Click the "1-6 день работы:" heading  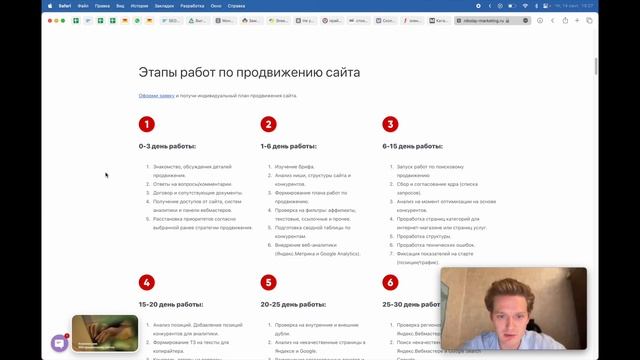click(x=289, y=146)
